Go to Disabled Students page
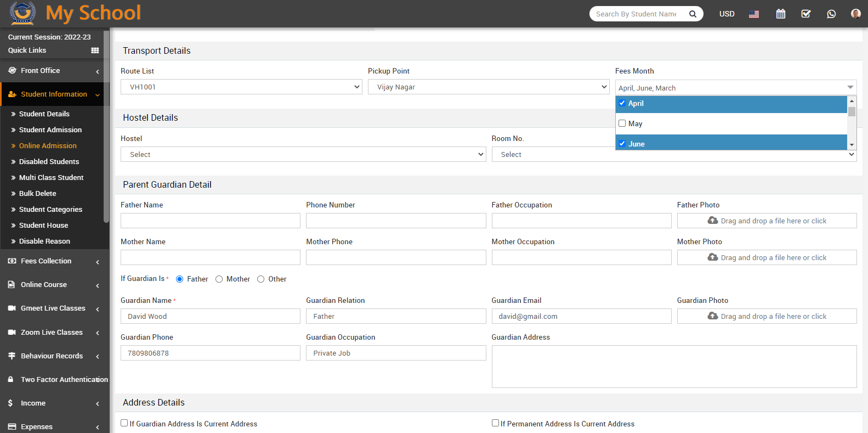The height and width of the screenshot is (433, 868). pyautogui.click(x=49, y=162)
